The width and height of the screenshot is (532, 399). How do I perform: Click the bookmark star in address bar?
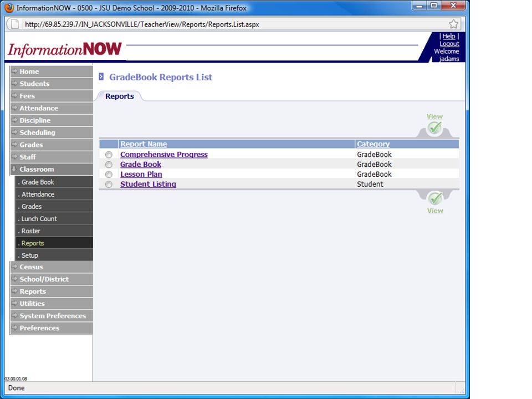453,24
